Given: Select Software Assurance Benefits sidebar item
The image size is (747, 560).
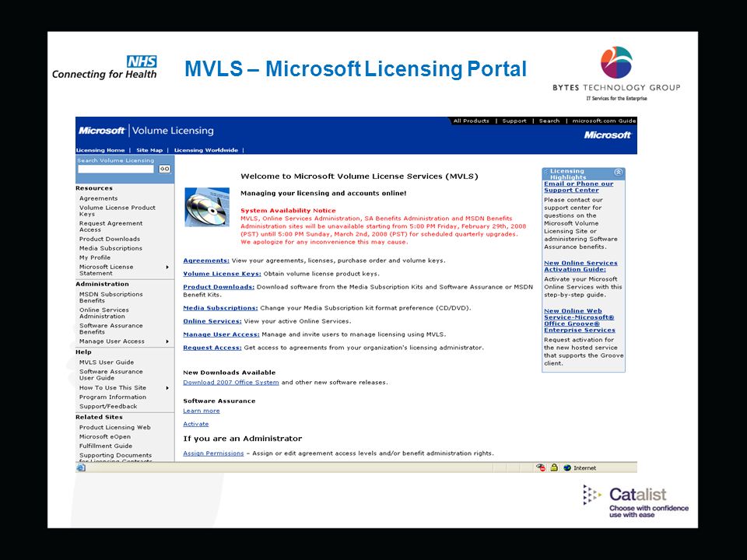Looking at the screenshot, I should (111, 328).
